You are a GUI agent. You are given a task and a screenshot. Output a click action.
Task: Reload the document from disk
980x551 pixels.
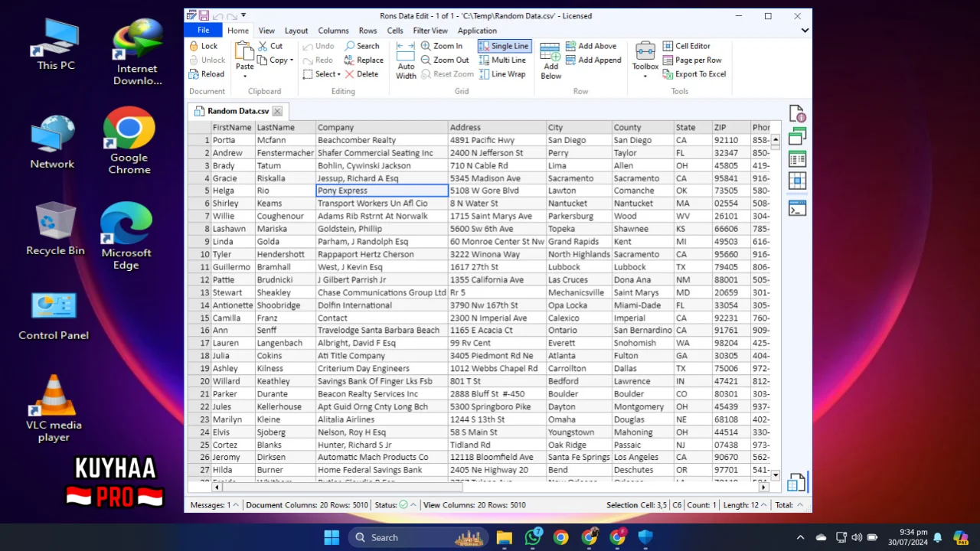click(x=207, y=74)
